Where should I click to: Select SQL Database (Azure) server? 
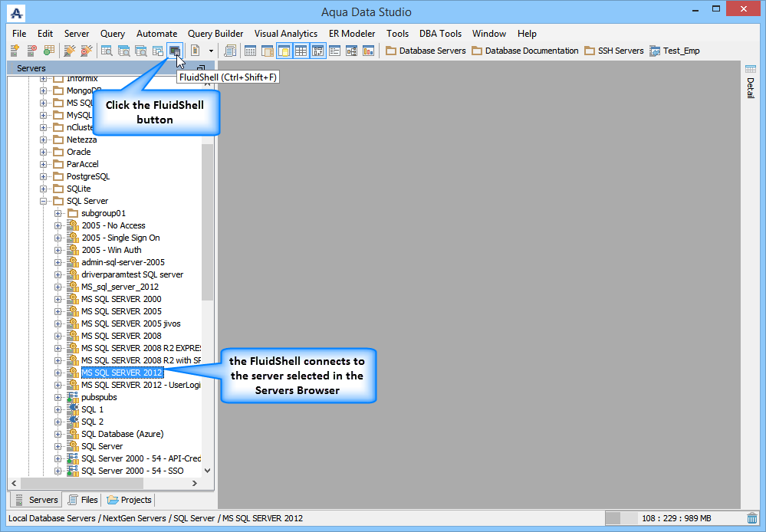click(123, 434)
